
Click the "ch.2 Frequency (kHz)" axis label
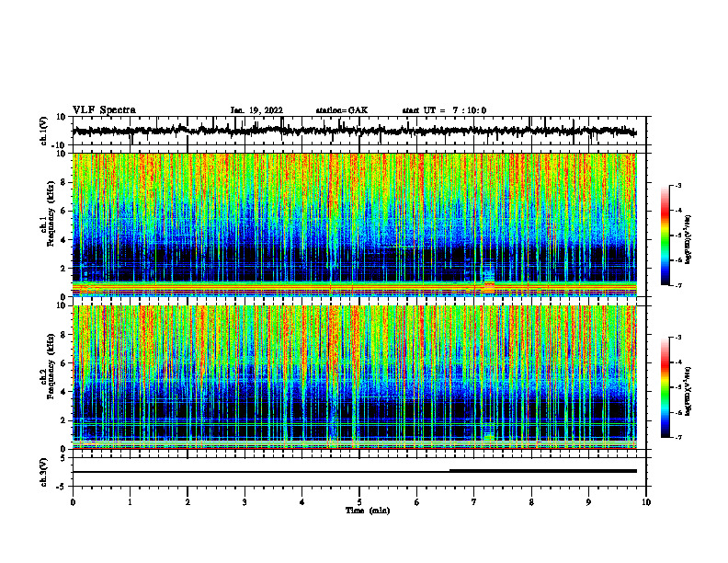pyautogui.click(x=48, y=366)
